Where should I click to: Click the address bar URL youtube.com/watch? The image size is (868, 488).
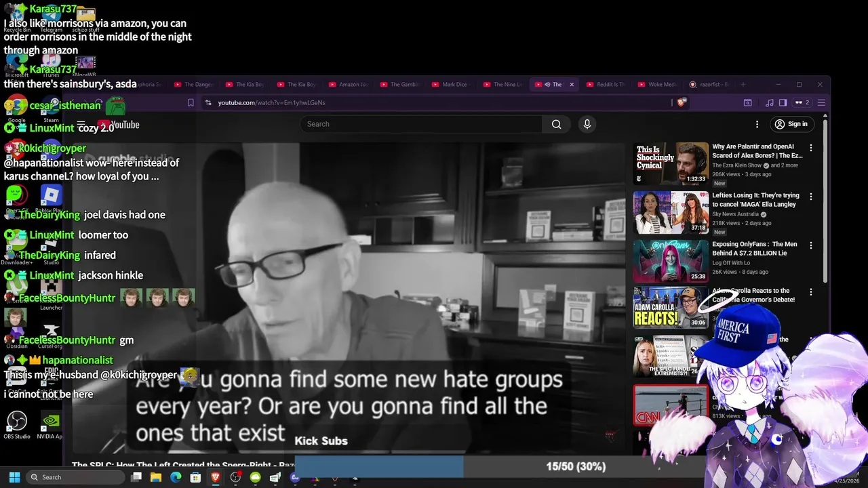coord(271,103)
